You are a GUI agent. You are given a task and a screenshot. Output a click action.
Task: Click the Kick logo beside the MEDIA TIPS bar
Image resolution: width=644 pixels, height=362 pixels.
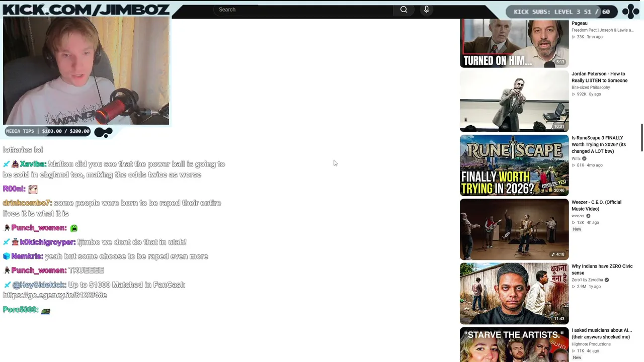[x=103, y=132]
